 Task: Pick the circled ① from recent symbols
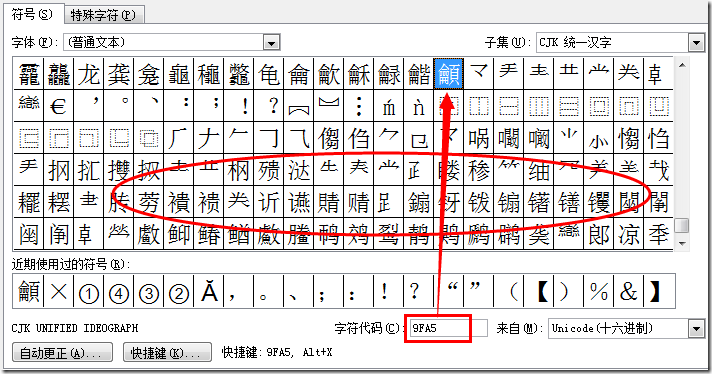coord(89,291)
